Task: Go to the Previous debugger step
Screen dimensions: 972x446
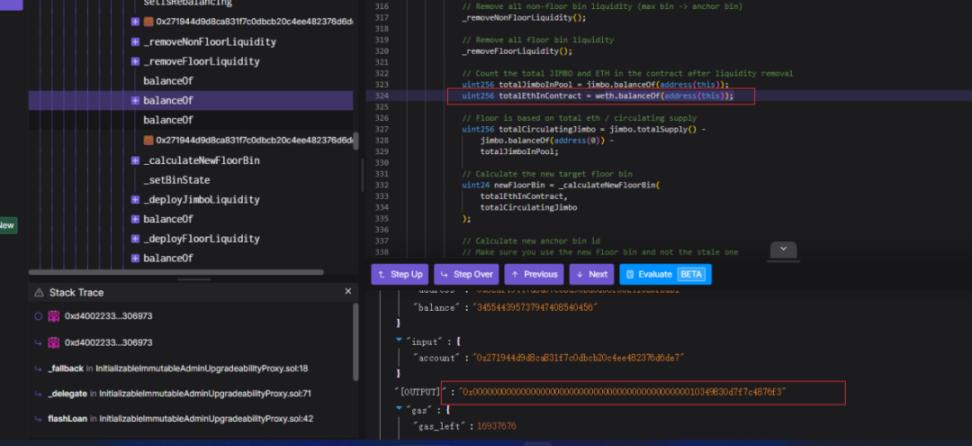Action: [535, 274]
